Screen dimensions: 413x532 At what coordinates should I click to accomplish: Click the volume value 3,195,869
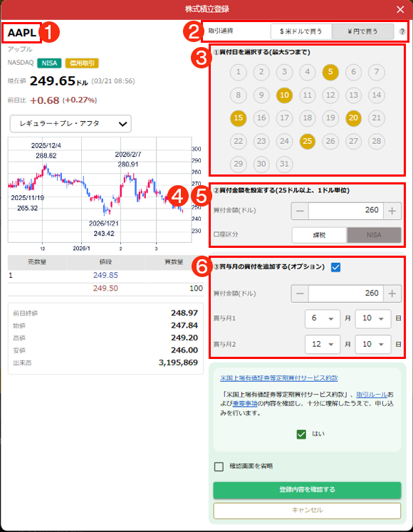coord(178,363)
